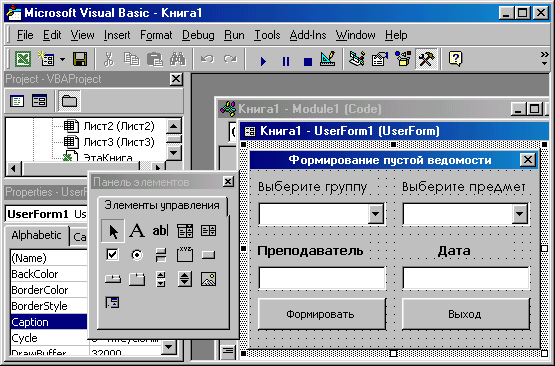Click project tree scroll left arrow

click(14, 168)
